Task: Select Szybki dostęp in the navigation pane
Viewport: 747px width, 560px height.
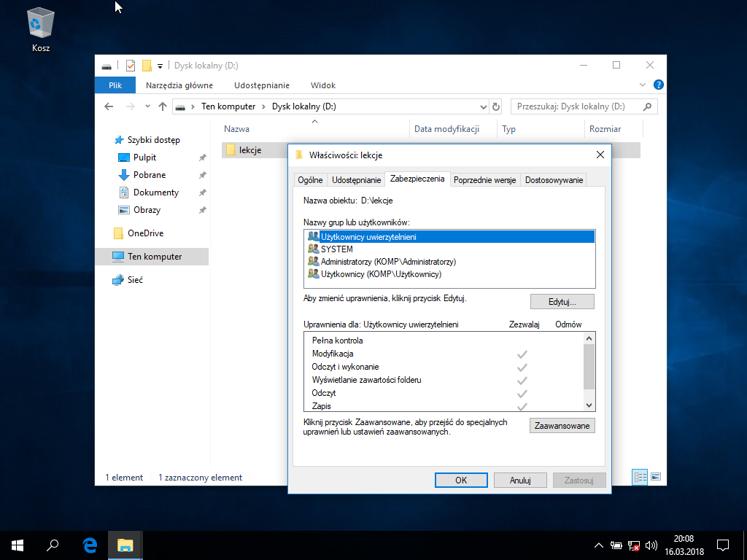Action: point(147,140)
